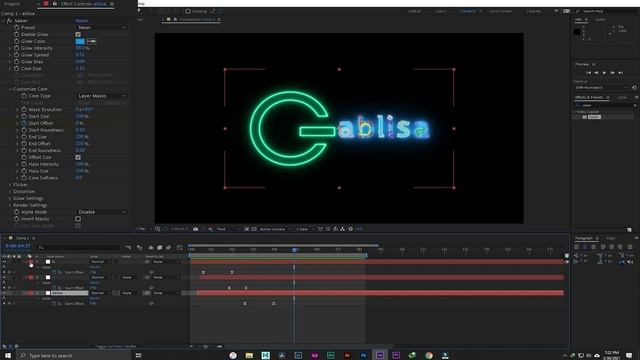Open the Preset dropdown showing Neon
This screenshot has height=360, width=640.
pos(101,27)
